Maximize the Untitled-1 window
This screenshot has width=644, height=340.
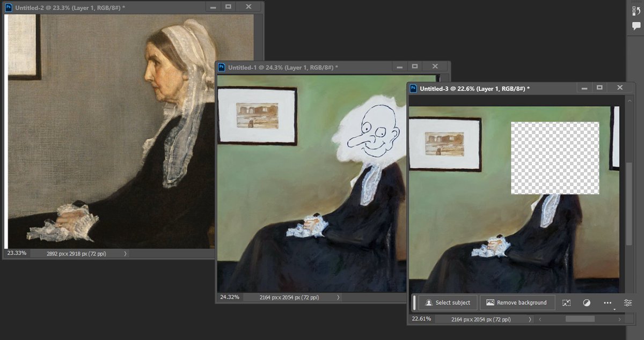[415, 66]
